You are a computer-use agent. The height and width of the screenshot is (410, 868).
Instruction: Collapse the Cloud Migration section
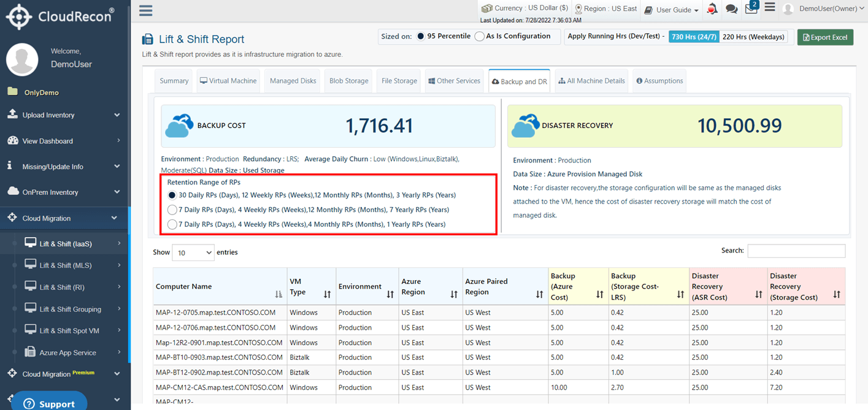pos(65,218)
